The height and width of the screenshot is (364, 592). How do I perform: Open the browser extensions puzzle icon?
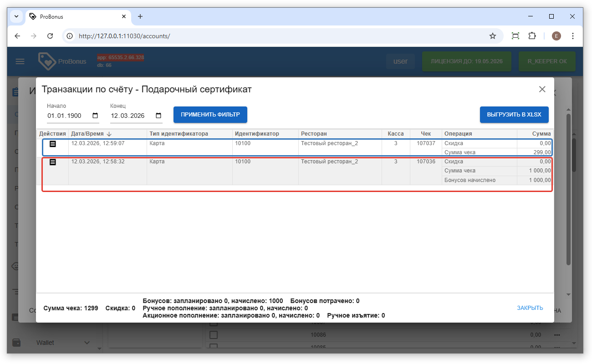tap(531, 36)
